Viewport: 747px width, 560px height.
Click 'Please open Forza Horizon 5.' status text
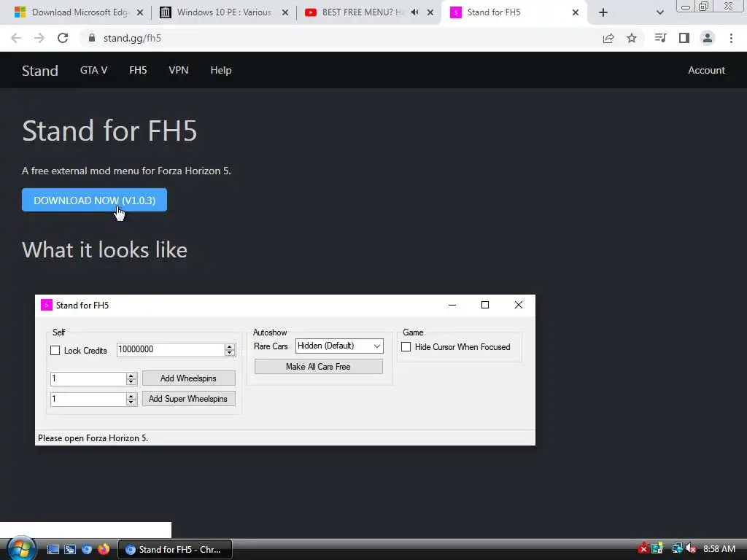point(93,438)
